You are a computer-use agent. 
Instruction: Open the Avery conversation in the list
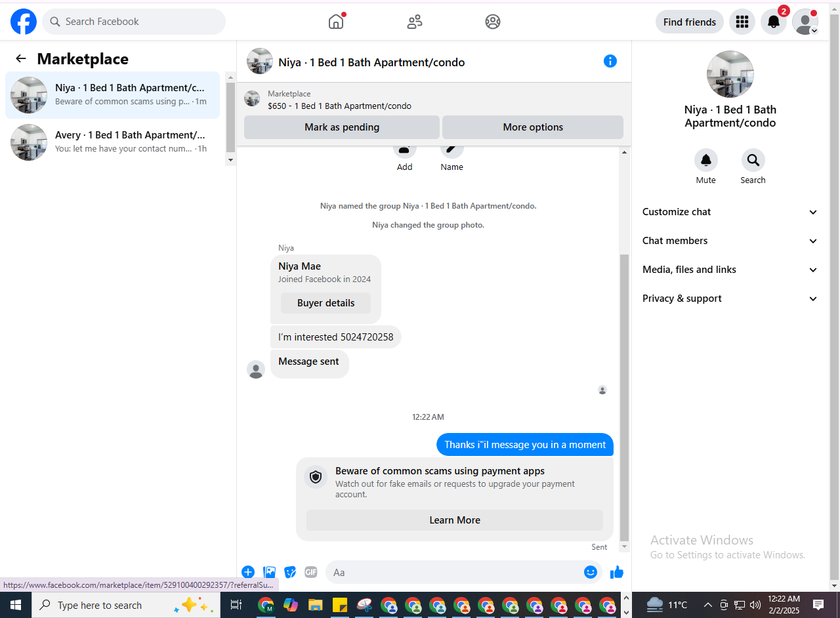pyautogui.click(x=113, y=142)
